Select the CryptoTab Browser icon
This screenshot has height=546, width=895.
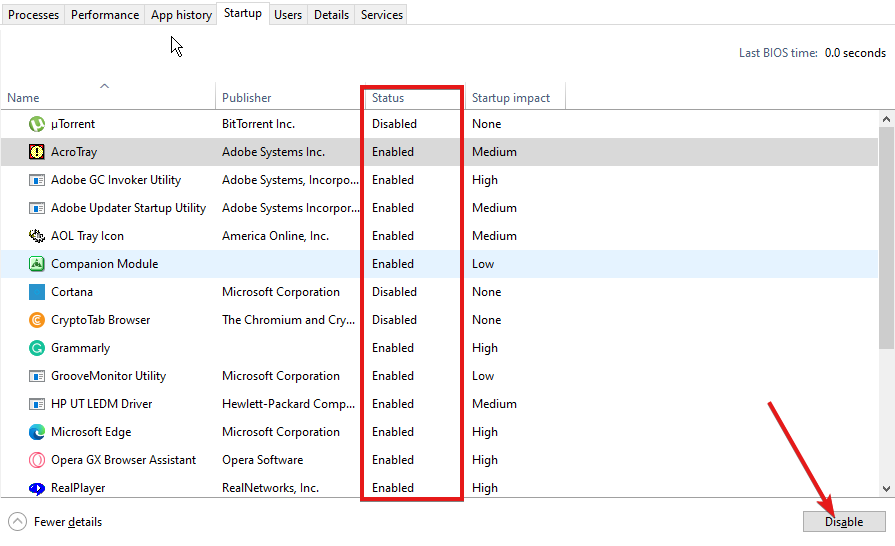pos(37,320)
